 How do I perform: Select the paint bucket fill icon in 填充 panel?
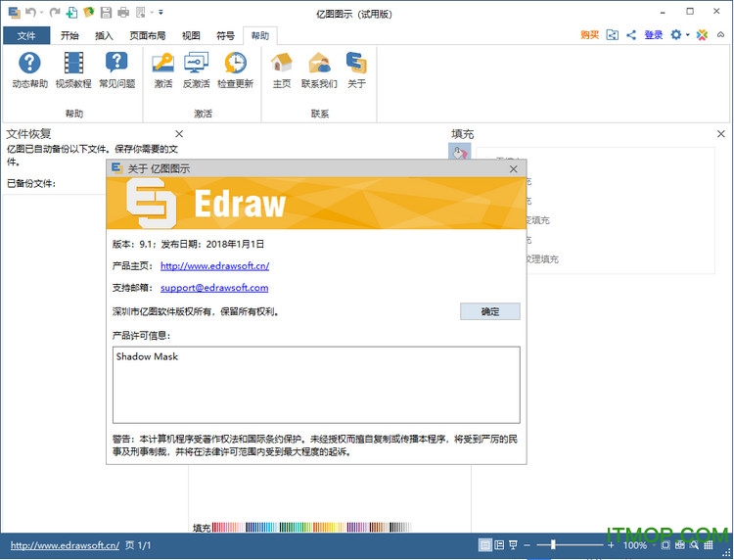click(x=460, y=152)
